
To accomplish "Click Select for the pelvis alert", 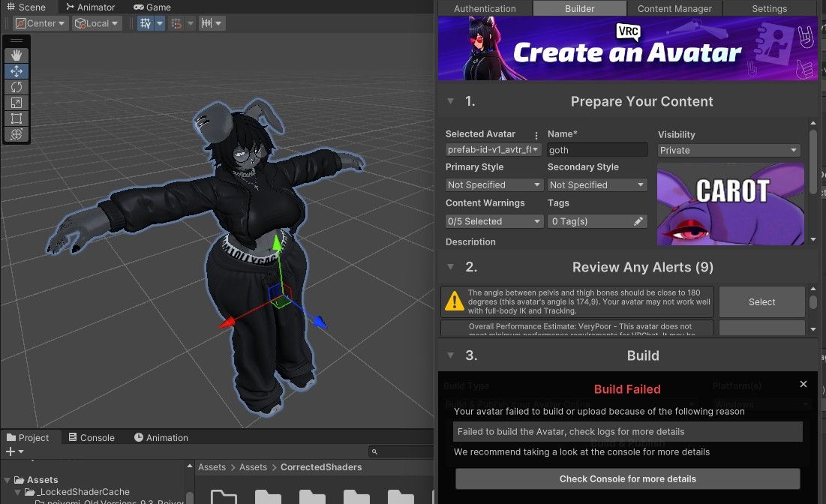I will point(761,301).
